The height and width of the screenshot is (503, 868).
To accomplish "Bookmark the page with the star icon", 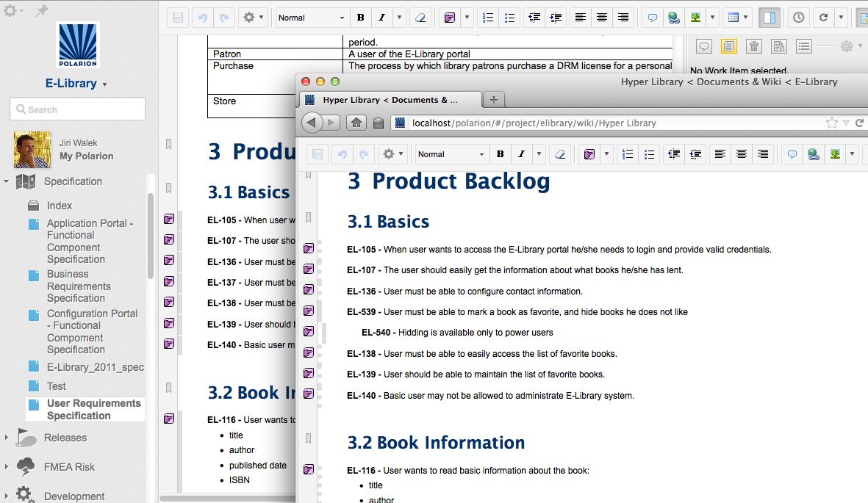I will pyautogui.click(x=831, y=123).
